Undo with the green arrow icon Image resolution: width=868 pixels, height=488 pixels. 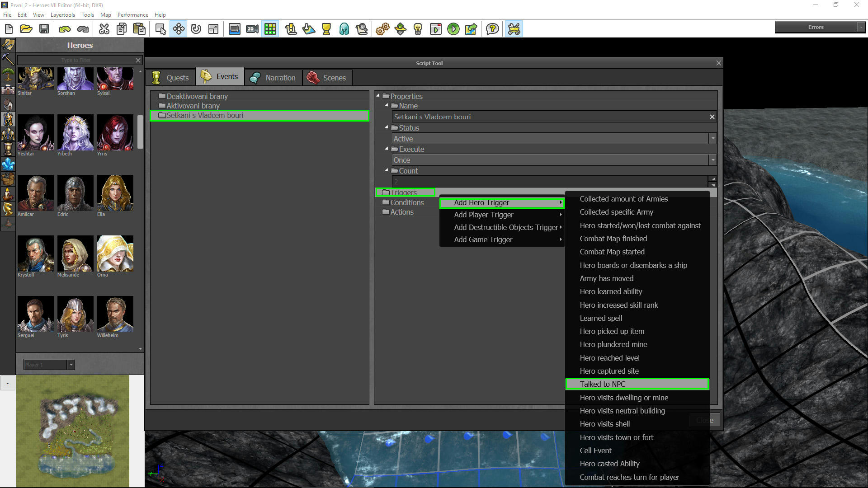pyautogui.click(x=65, y=29)
